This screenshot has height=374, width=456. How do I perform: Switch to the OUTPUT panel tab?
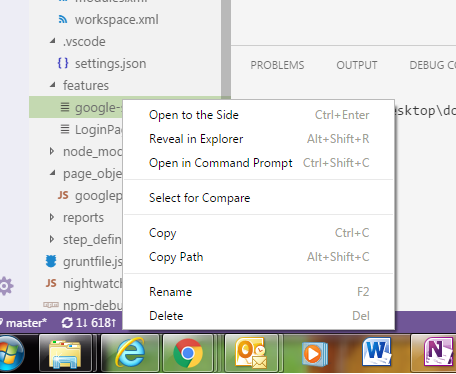tap(357, 65)
